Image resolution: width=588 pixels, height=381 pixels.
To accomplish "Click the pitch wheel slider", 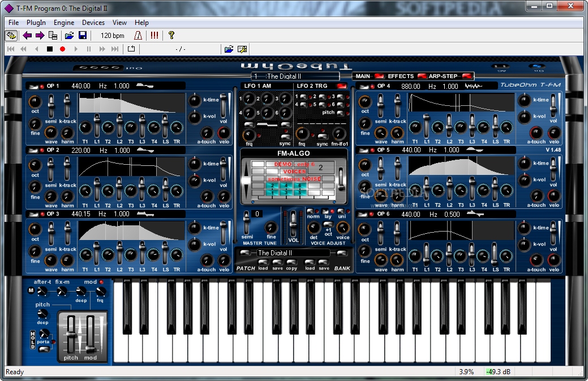I will (x=71, y=335).
